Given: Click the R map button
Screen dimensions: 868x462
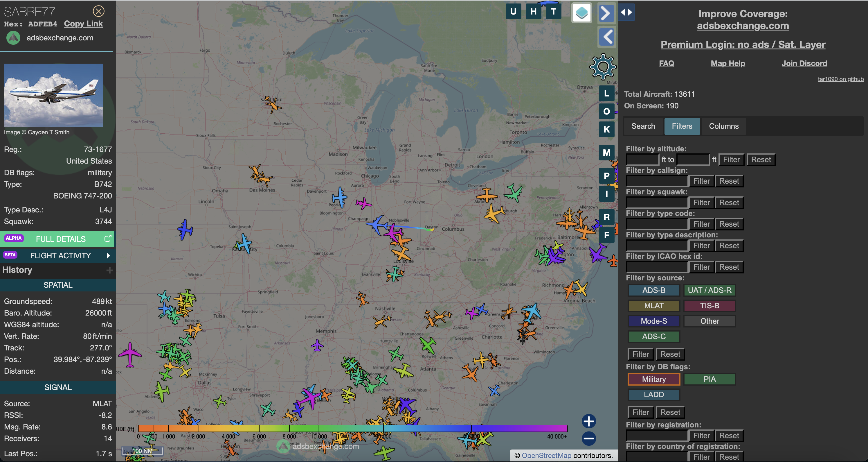Looking at the screenshot, I should click(x=606, y=217).
